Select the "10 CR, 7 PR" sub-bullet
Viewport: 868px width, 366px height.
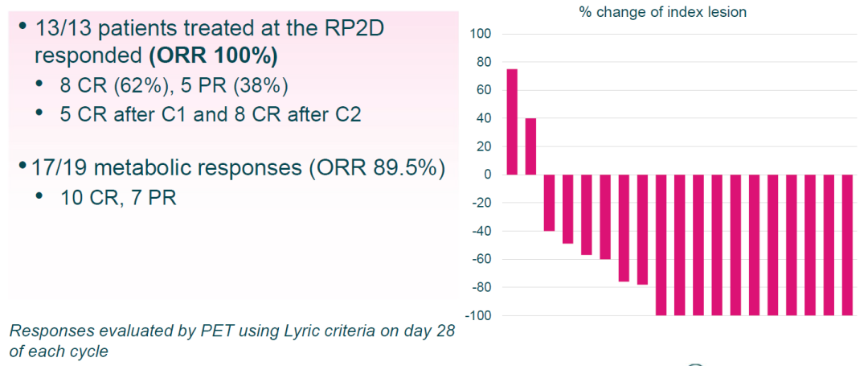click(117, 196)
